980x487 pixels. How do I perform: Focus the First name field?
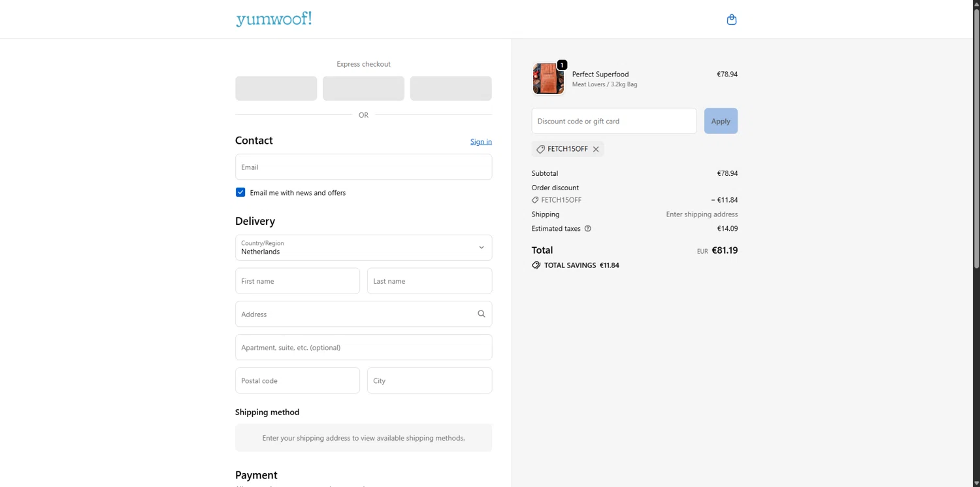tap(297, 281)
